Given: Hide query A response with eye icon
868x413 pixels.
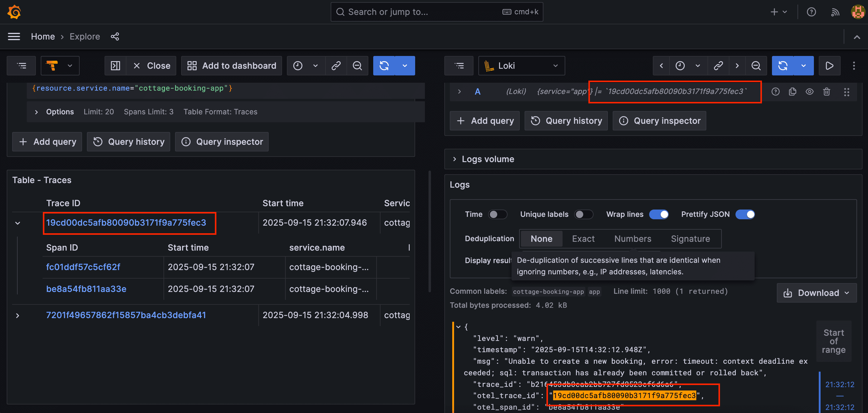Looking at the screenshot, I should pyautogui.click(x=809, y=92).
